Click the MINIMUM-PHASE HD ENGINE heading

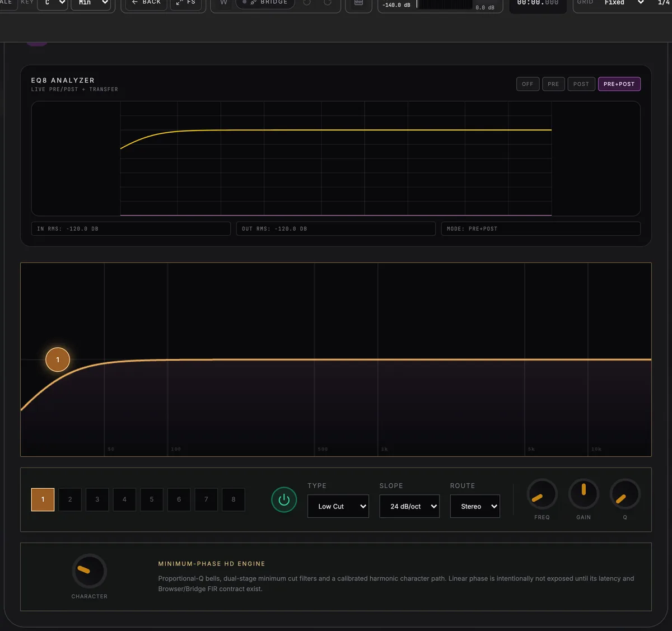(212, 564)
